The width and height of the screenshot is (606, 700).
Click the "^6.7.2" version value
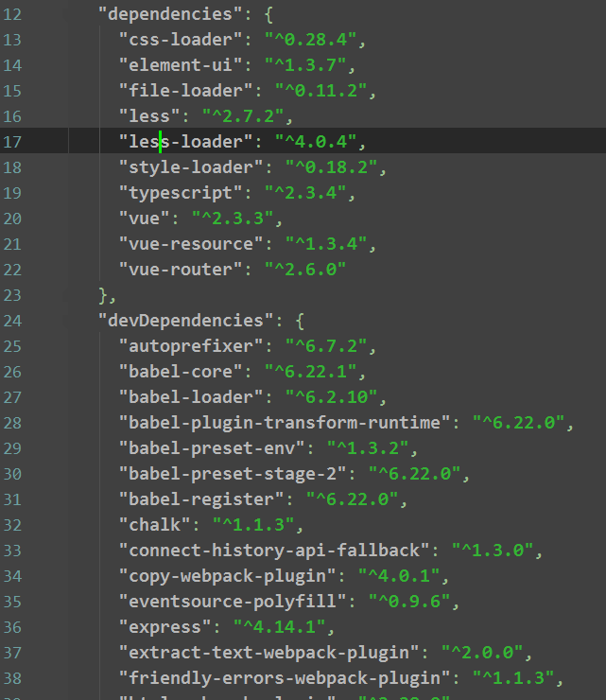coord(326,346)
